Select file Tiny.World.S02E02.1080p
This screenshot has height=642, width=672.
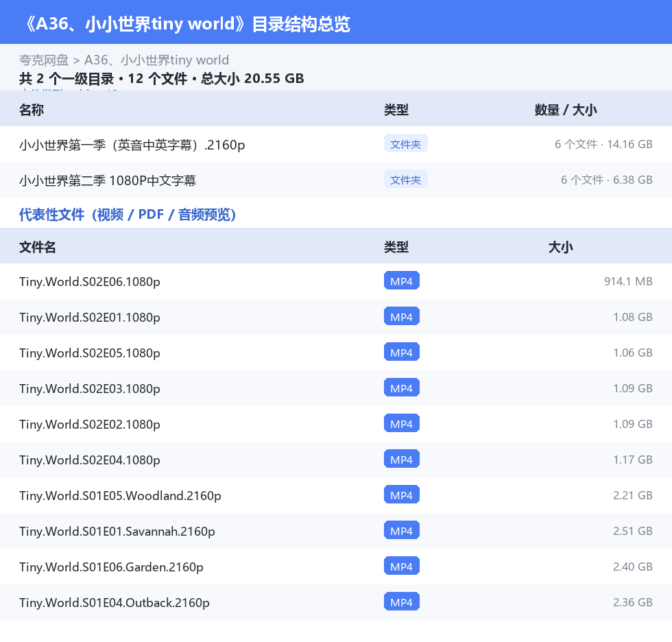pyautogui.click(x=90, y=424)
